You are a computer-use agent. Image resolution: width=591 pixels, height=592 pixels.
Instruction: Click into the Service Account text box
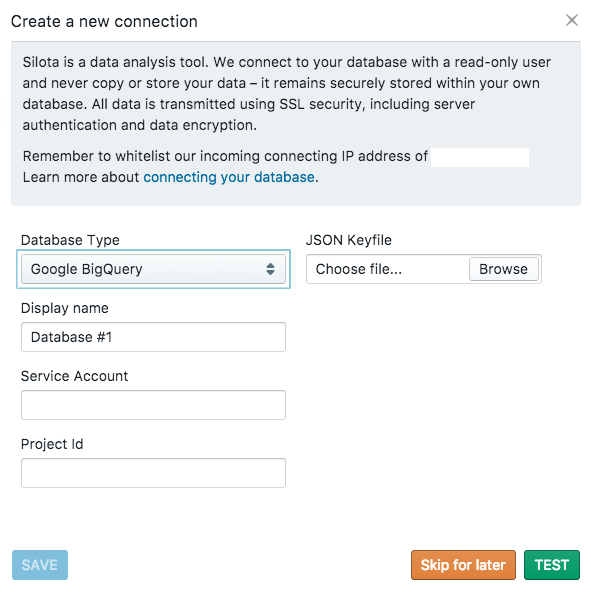click(153, 405)
